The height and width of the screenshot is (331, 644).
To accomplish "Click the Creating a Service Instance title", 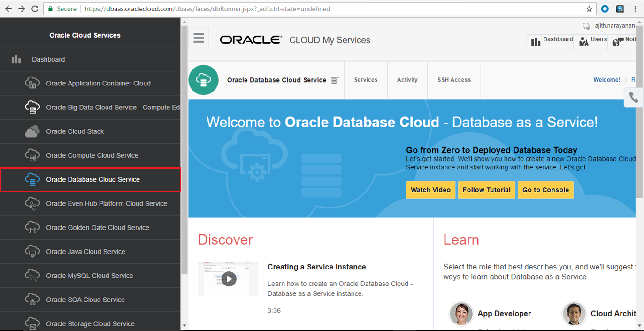I will 317,267.
